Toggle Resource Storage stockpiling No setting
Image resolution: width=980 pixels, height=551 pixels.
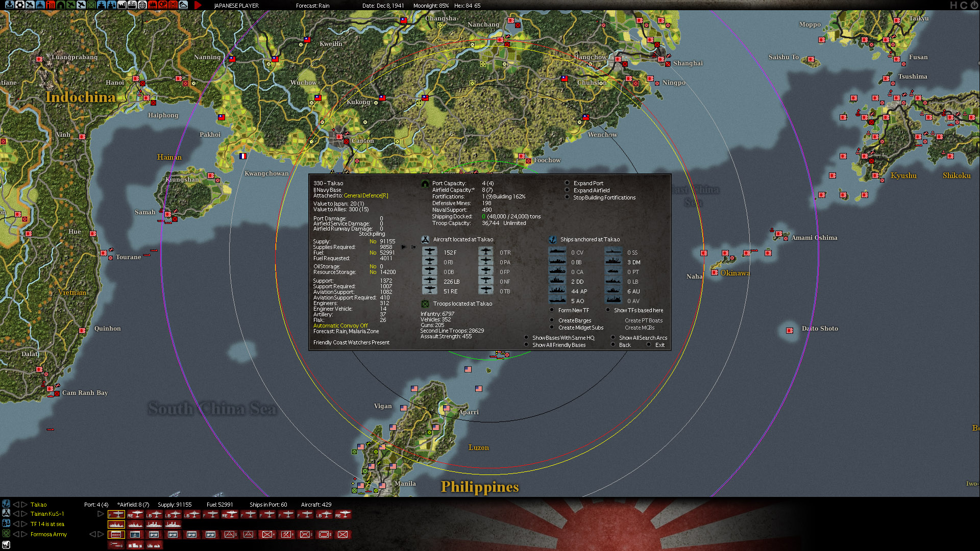[x=373, y=272]
